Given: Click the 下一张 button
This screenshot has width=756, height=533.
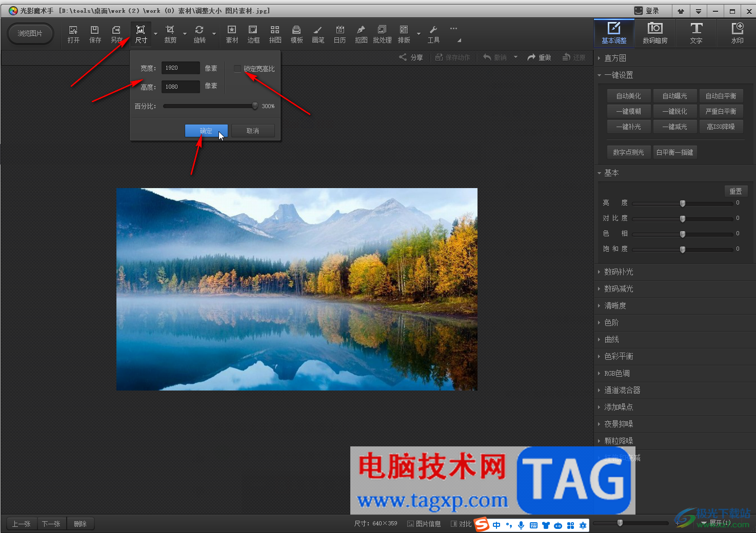Looking at the screenshot, I should pyautogui.click(x=51, y=524).
